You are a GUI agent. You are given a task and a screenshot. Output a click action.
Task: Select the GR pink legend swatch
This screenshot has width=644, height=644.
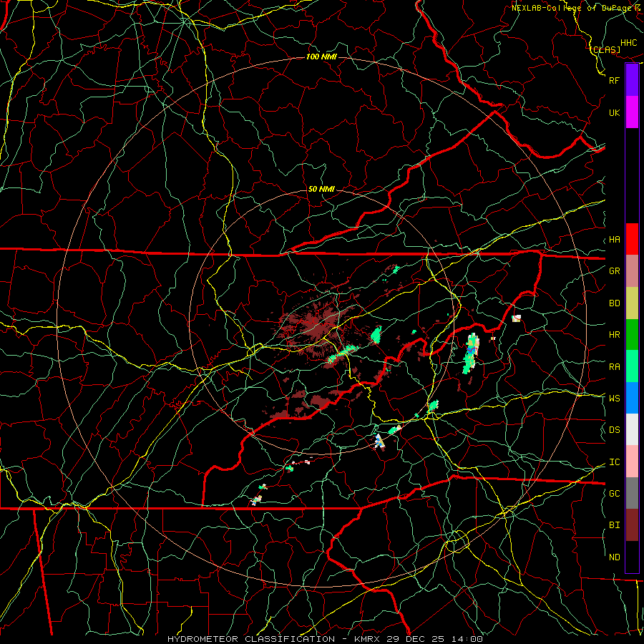tap(632, 271)
